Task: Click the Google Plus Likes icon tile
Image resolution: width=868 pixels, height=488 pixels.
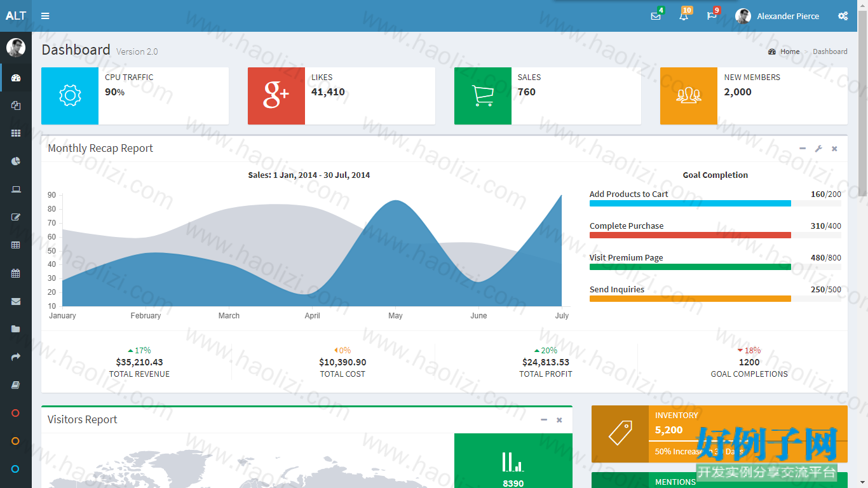Action: coord(276,96)
